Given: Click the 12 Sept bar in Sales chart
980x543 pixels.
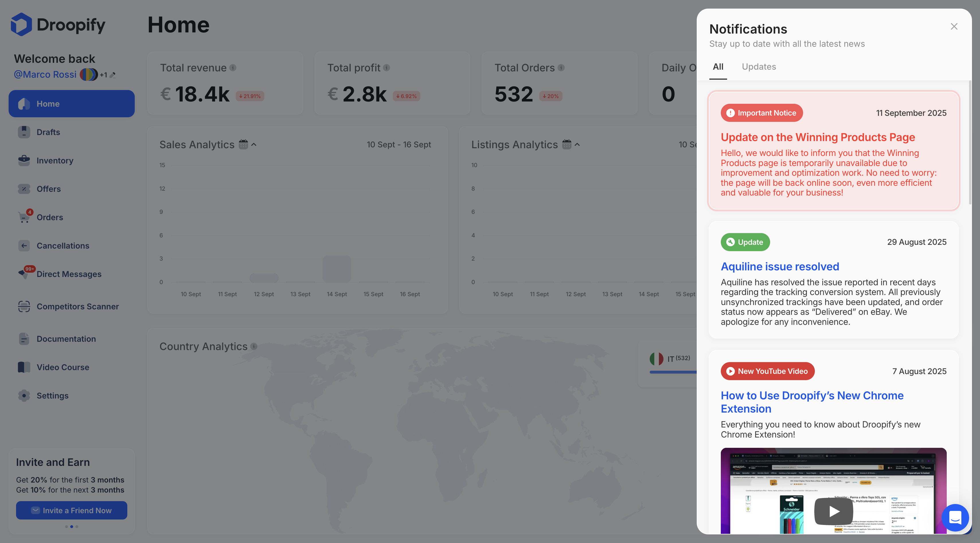Looking at the screenshot, I should (264, 278).
